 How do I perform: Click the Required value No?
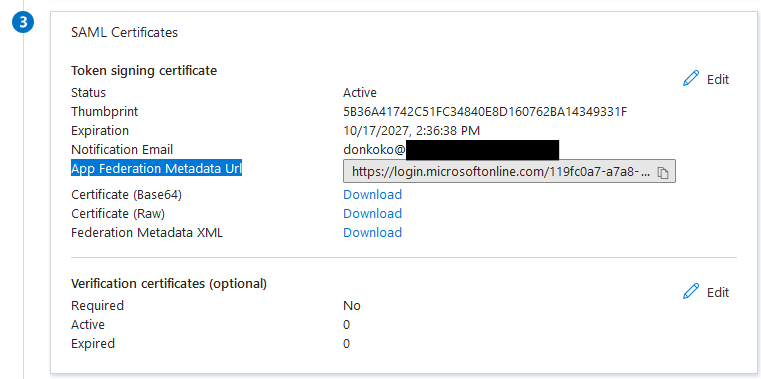[x=352, y=306]
